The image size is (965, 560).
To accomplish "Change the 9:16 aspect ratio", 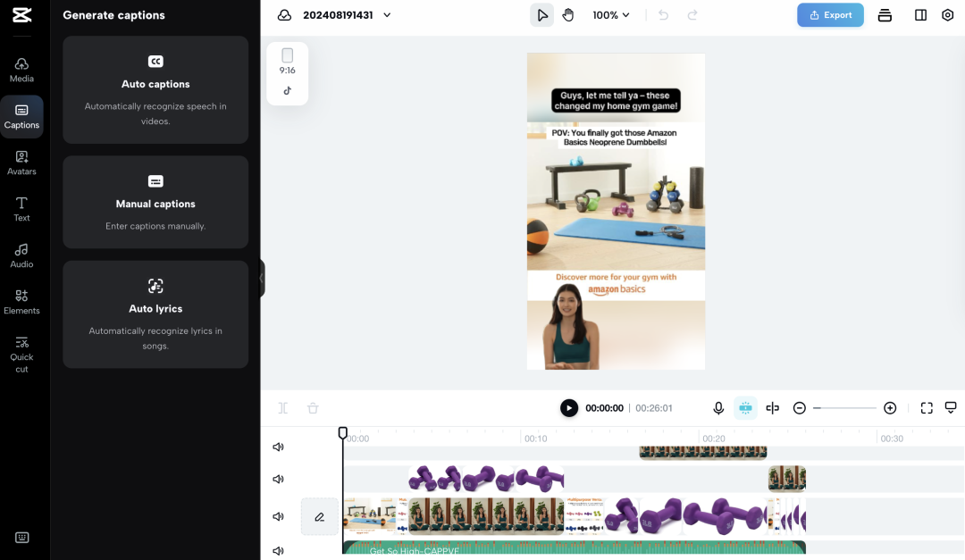I will (288, 61).
